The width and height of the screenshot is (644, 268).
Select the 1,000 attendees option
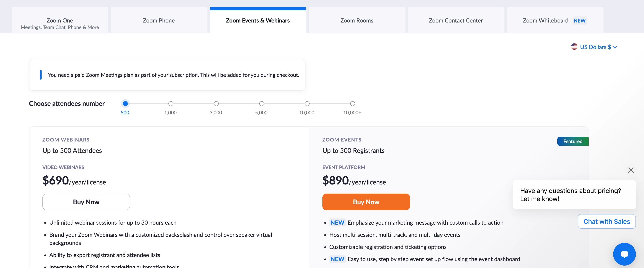(171, 103)
